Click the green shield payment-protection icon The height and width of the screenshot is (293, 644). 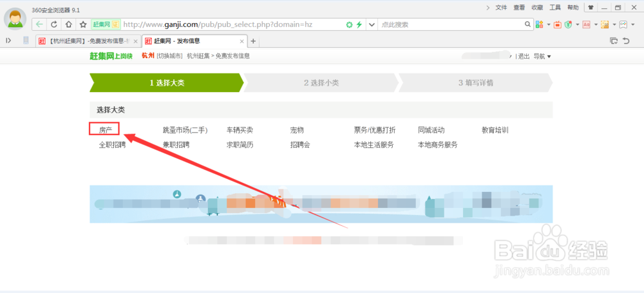pos(569,24)
